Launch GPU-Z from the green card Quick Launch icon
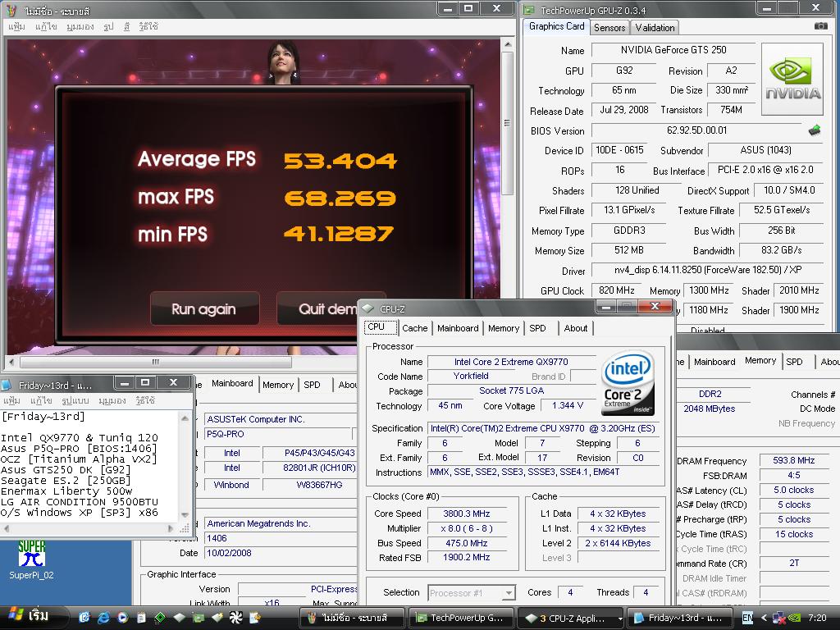Image resolution: width=840 pixels, height=630 pixels. point(198,618)
